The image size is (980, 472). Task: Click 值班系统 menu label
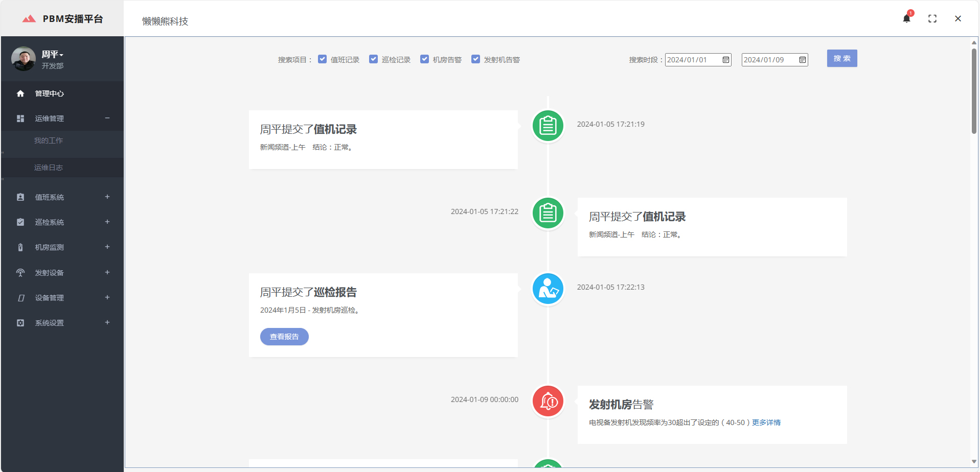[x=50, y=197]
